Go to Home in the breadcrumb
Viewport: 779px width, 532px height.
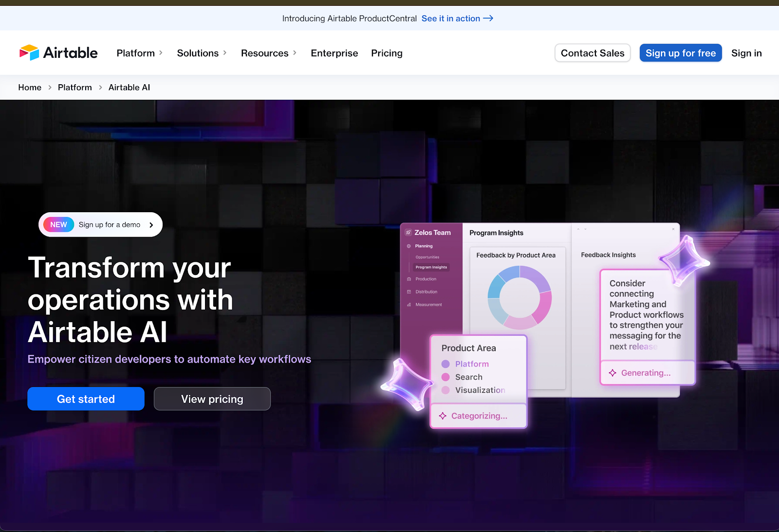coord(30,88)
